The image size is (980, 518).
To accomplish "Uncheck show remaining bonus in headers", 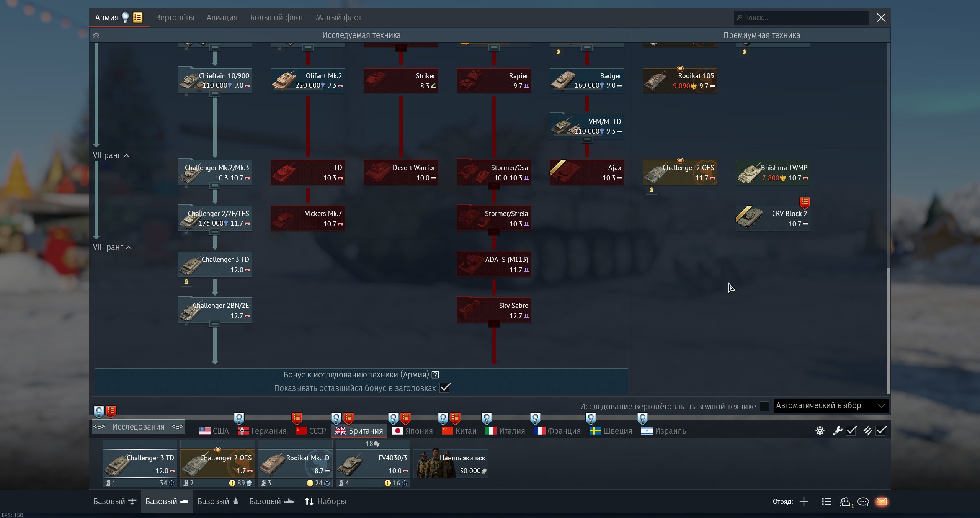I will coord(445,388).
